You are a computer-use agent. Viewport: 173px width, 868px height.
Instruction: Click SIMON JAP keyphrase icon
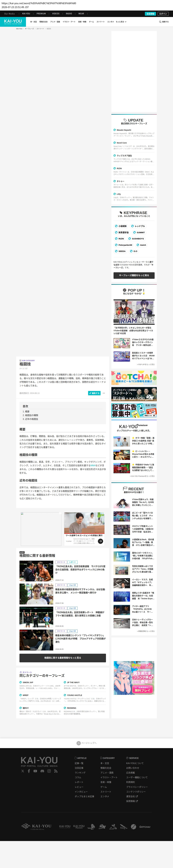pos(20,682)
